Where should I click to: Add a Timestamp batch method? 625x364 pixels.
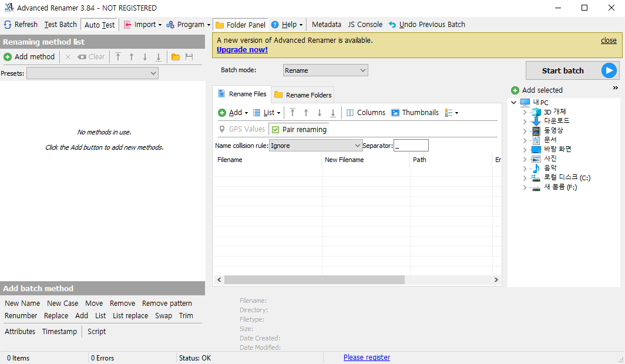(x=59, y=332)
